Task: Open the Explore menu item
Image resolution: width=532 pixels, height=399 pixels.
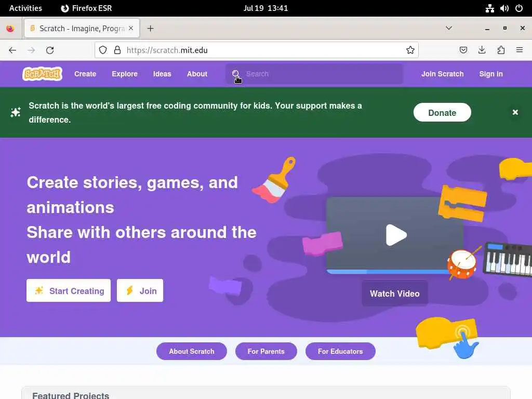Action: pos(125,74)
